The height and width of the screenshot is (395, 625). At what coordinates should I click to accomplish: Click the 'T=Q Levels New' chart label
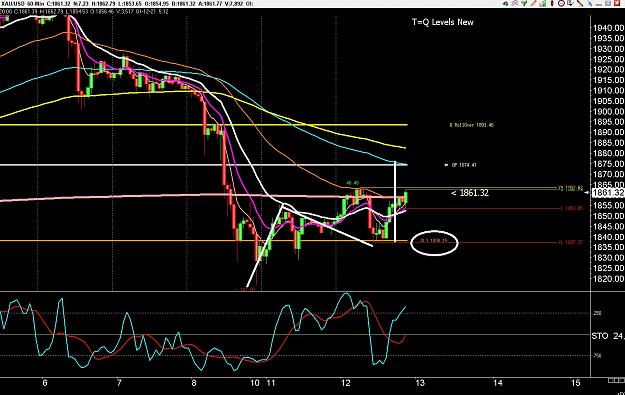[x=442, y=22]
